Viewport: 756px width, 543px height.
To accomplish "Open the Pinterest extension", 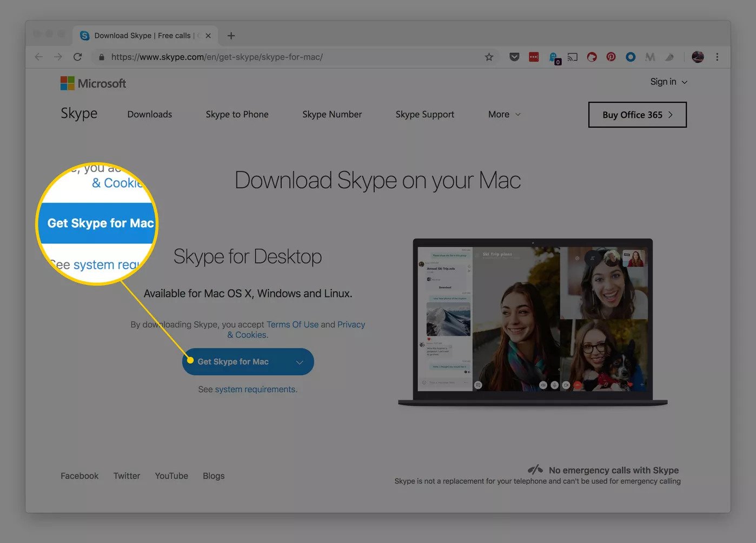I will click(611, 57).
